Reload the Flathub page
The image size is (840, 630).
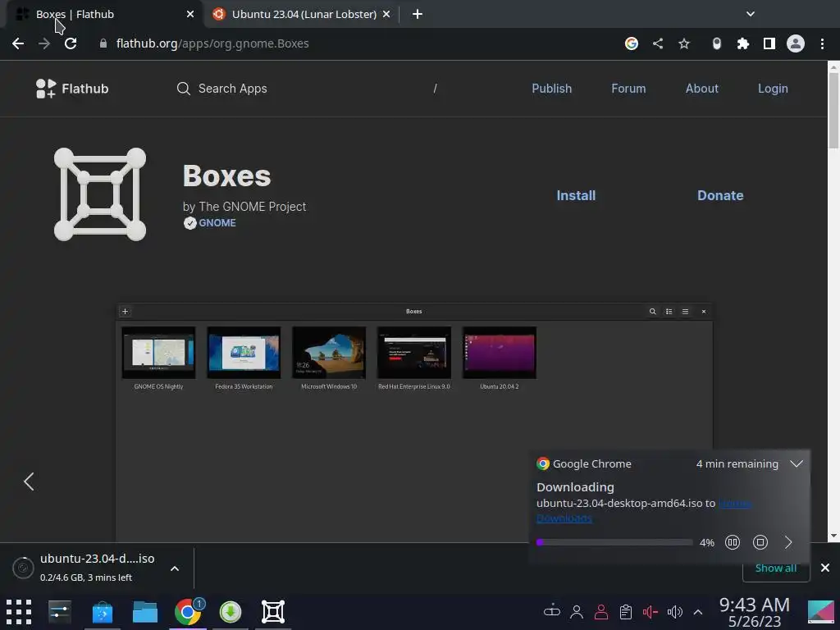pos(71,43)
